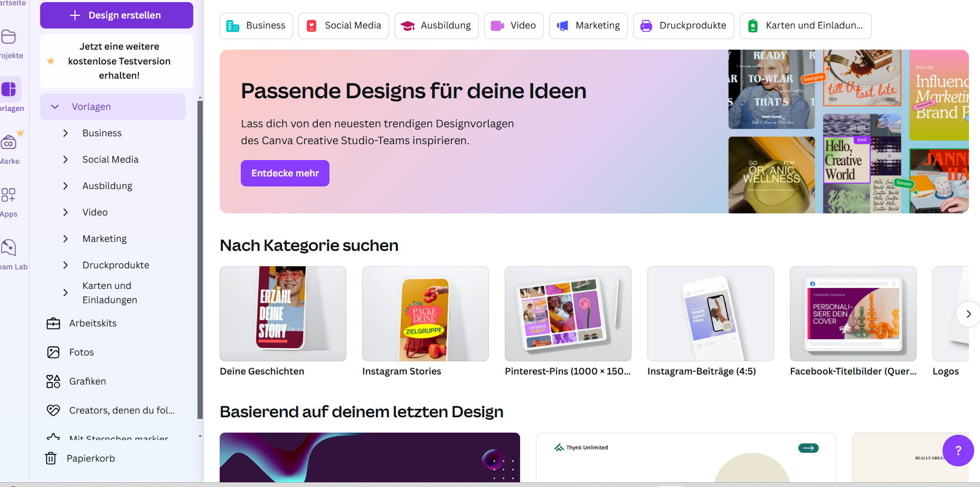Click the crown icon beside Testversion offer
The height and width of the screenshot is (487, 980).
tap(51, 61)
